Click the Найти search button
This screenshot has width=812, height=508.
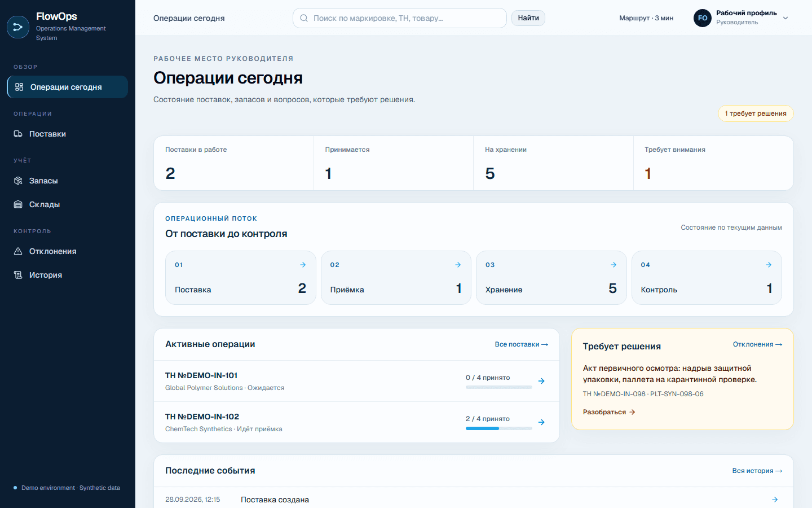coord(528,18)
